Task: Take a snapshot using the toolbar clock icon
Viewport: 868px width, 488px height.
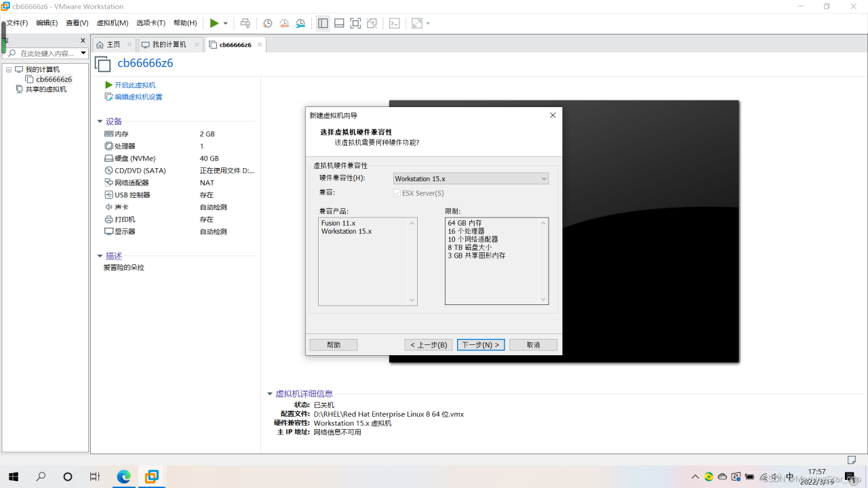Action: [268, 24]
